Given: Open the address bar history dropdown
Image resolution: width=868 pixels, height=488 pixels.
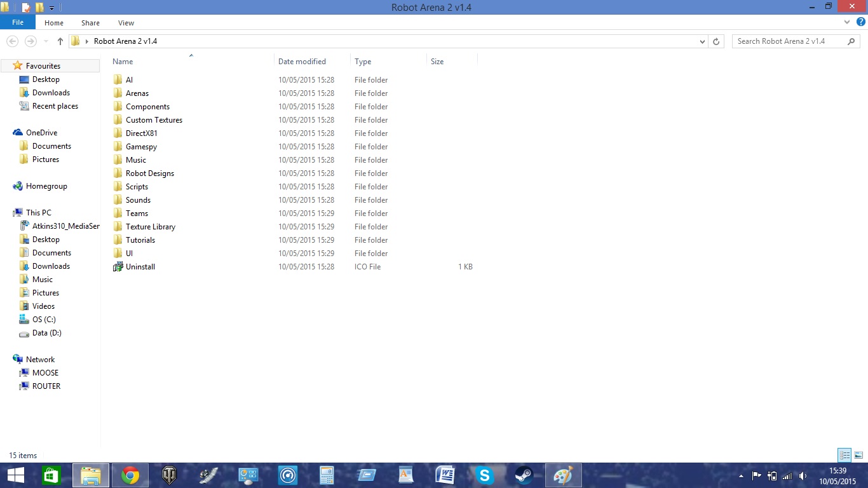Looking at the screenshot, I should 702,41.
